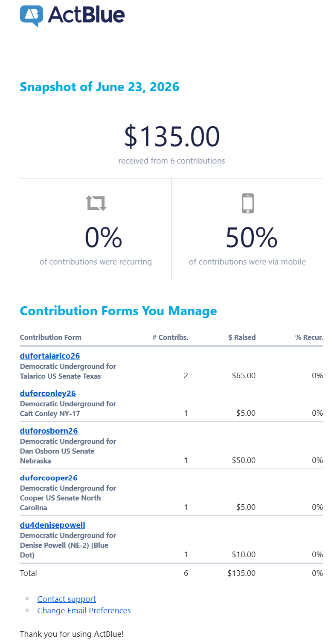Open the duforcooper26 contribution form
Image resolution: width=334 pixels, height=644 pixels.
[49, 477]
